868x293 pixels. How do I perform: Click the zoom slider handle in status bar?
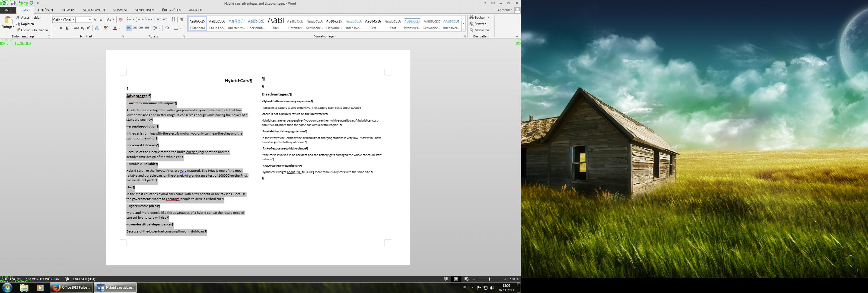point(489,279)
